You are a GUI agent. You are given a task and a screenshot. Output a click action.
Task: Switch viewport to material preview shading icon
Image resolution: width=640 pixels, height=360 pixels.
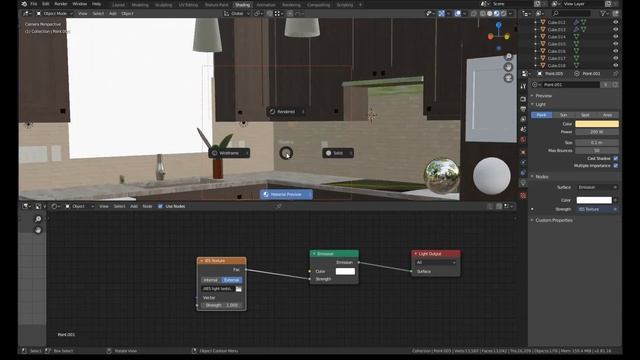[497, 13]
